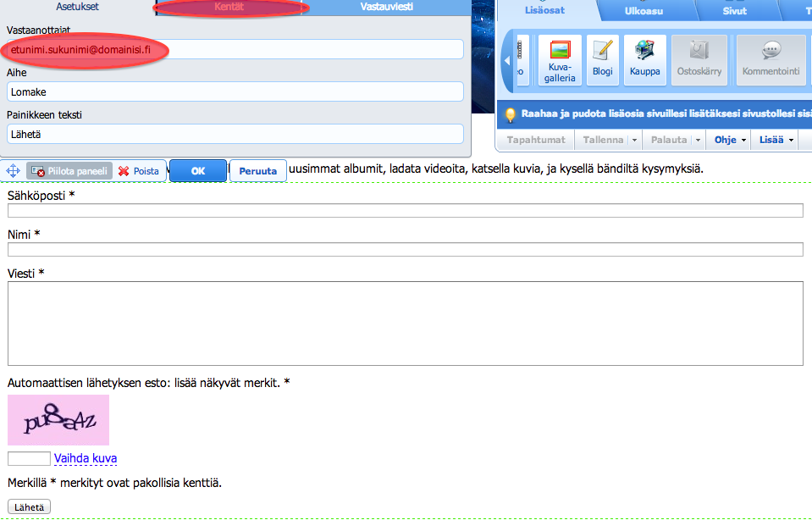This screenshot has width=812, height=520.
Task: Click the Kuvagalleria module icon
Action: (x=560, y=60)
